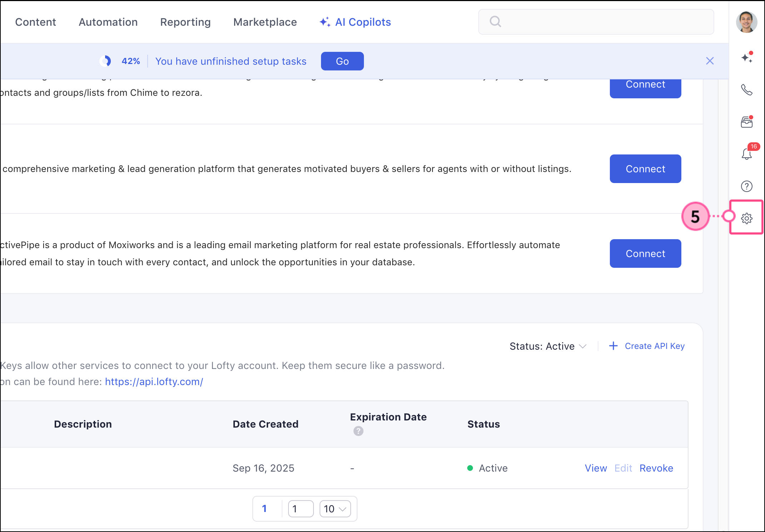
Task: Open the settings gear icon in sidebar
Action: tap(746, 218)
